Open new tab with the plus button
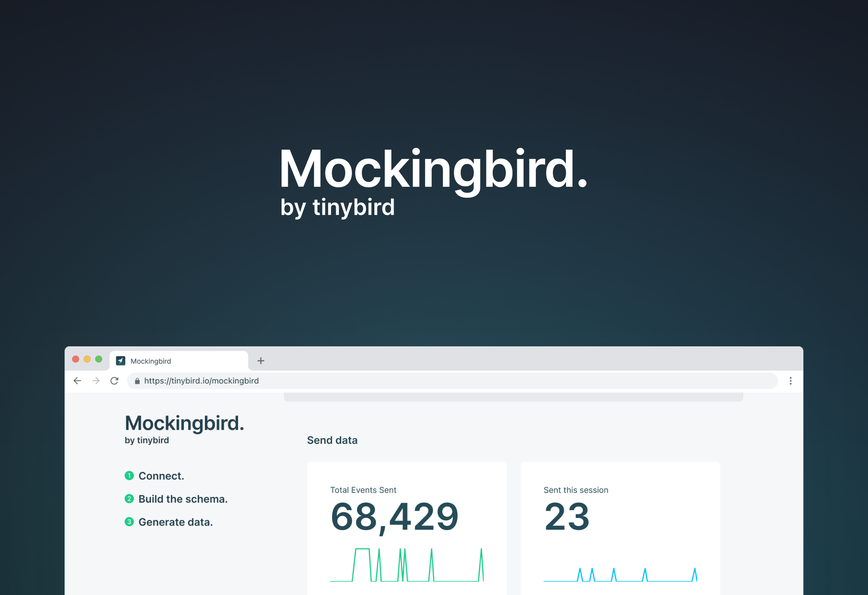Screen dimensions: 868x595 tap(260, 361)
